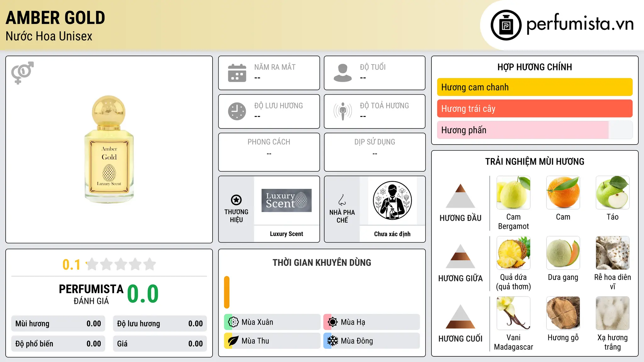Viewport: 644px width, 362px height.
Task: Click the 0.1 star rating value
Action: point(71,265)
